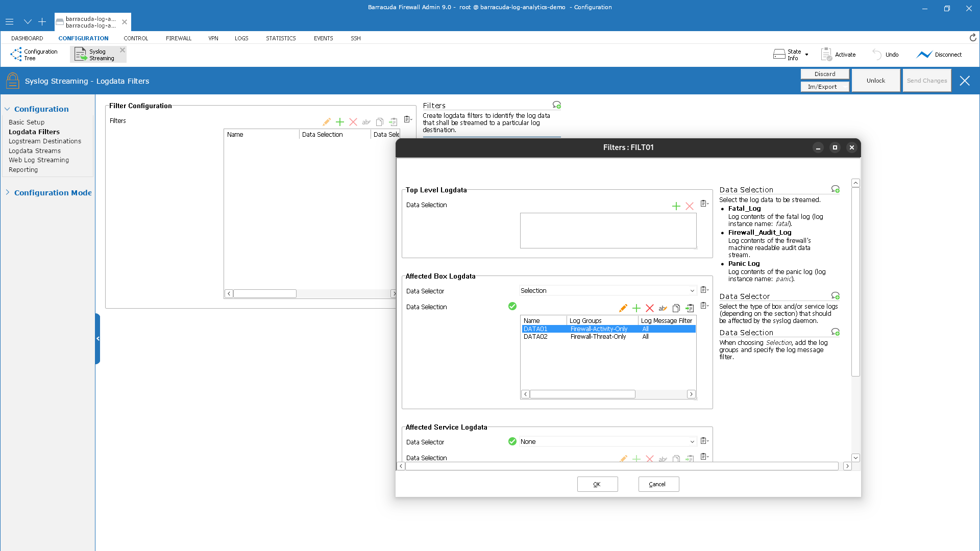Expand the Configuration Mode section
Viewport: 980px width, 551px height.
tap(8, 192)
